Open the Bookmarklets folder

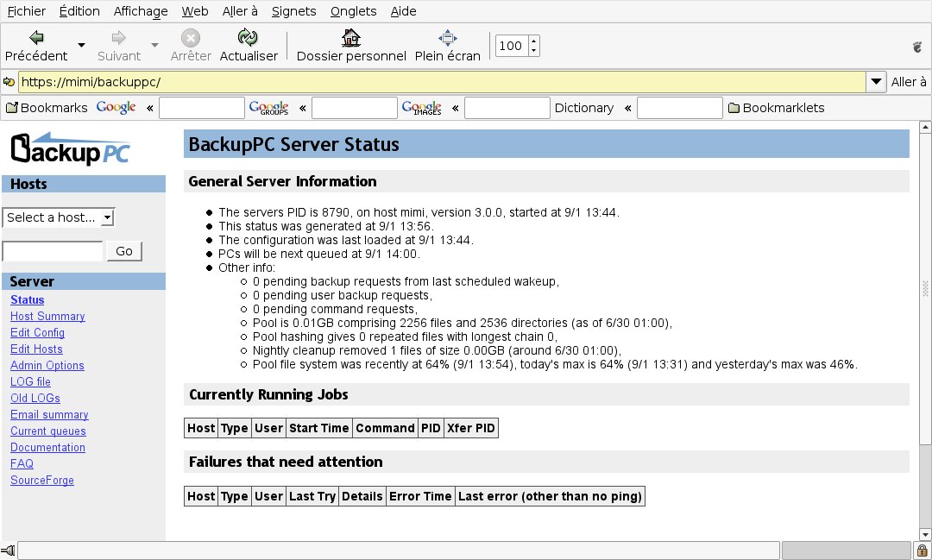776,108
